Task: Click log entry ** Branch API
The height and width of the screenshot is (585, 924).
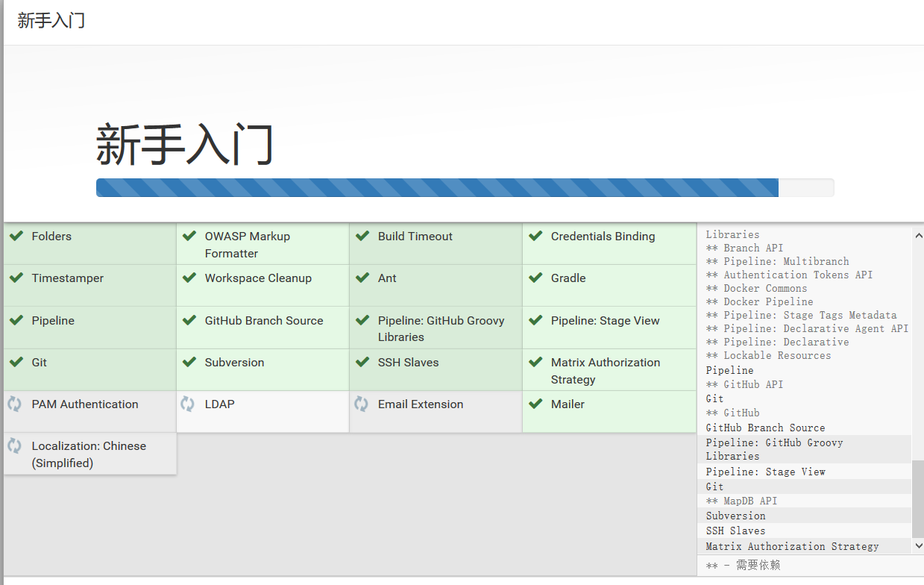Action: (745, 248)
